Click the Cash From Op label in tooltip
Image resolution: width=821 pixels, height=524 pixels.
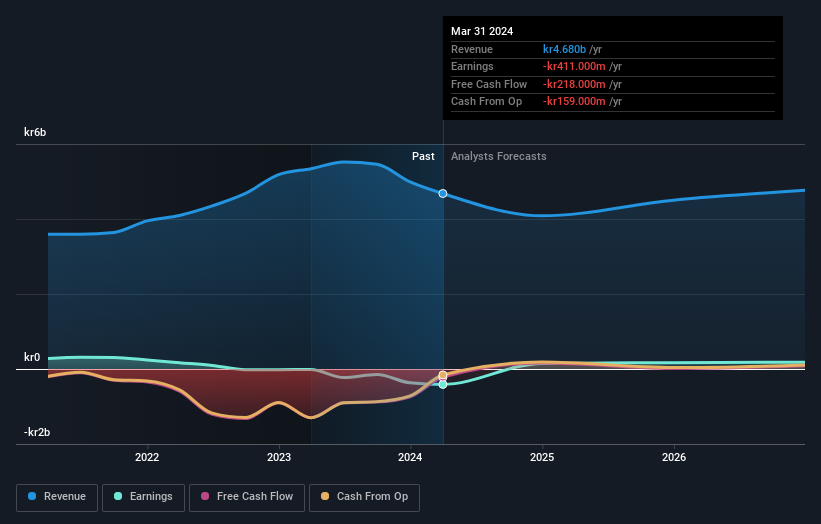(x=486, y=102)
